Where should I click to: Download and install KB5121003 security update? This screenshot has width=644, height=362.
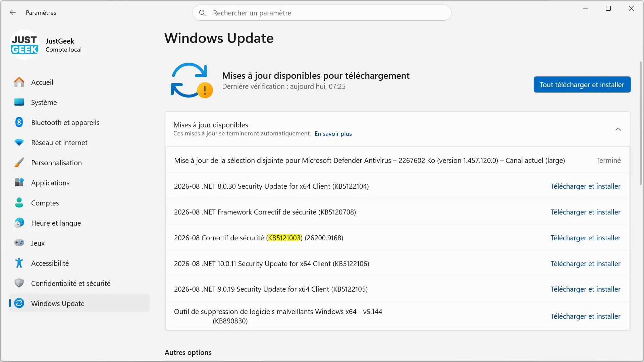(x=585, y=238)
